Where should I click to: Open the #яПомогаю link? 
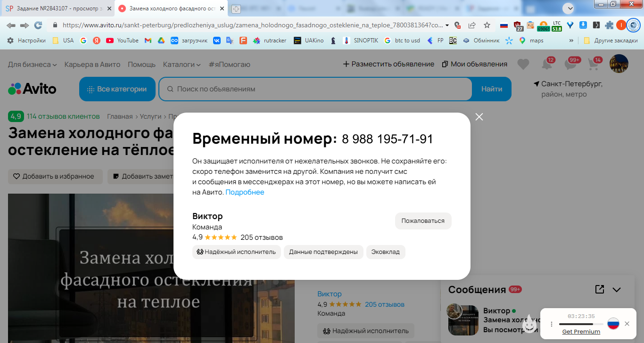230,64
